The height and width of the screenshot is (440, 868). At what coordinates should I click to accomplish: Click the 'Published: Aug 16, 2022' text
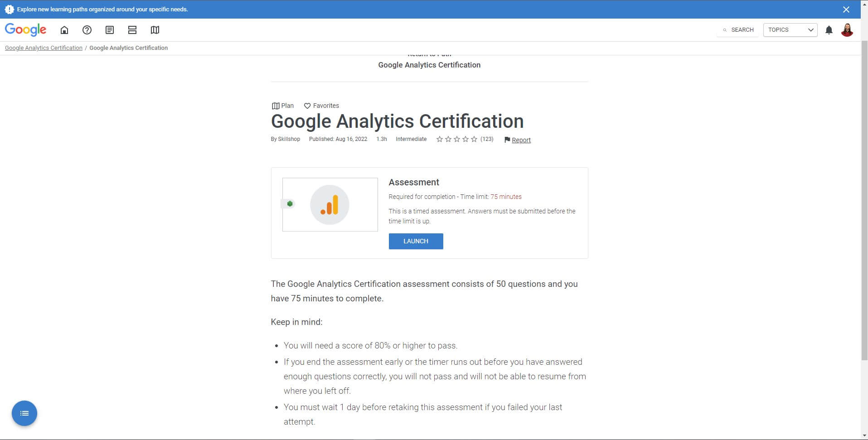pos(338,139)
